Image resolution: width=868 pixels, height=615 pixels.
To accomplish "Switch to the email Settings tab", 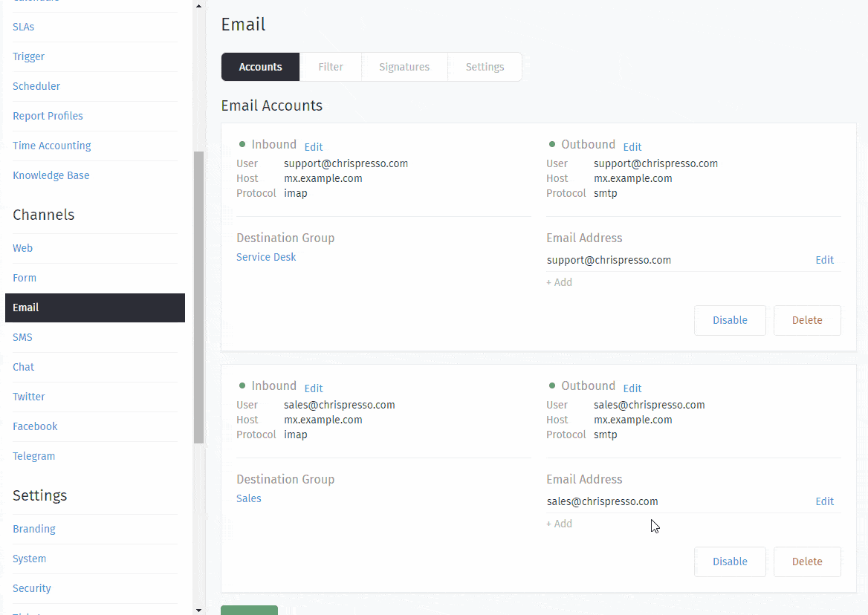I will (485, 67).
